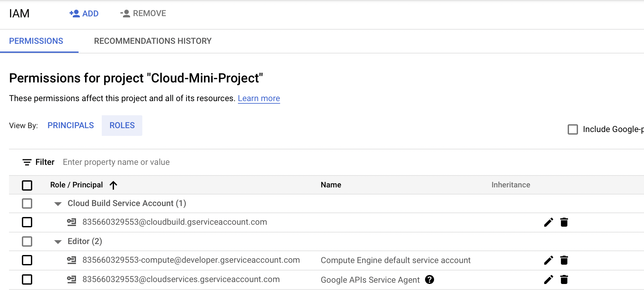Open help icon for Google APIs Service Agent
This screenshot has height=293, width=644.
(x=430, y=279)
